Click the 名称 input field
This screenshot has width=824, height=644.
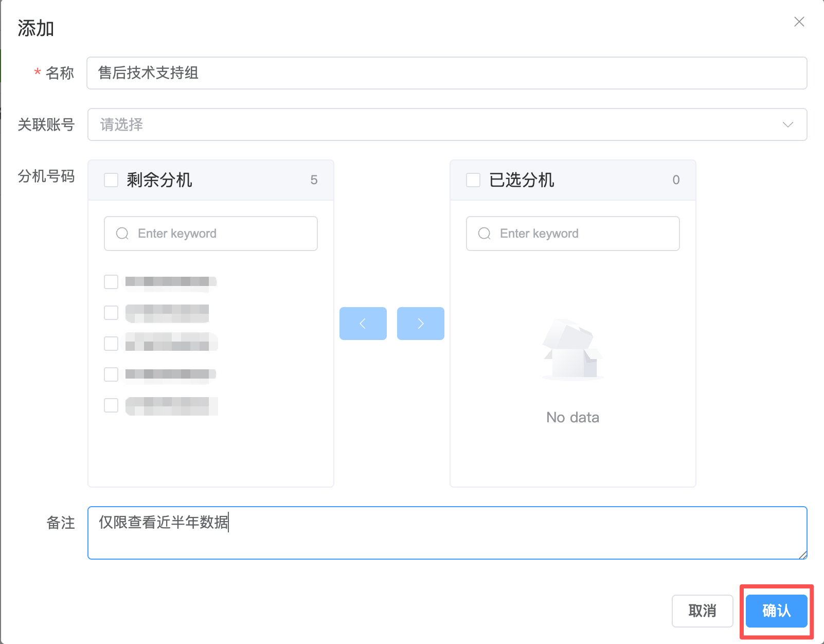pos(446,73)
